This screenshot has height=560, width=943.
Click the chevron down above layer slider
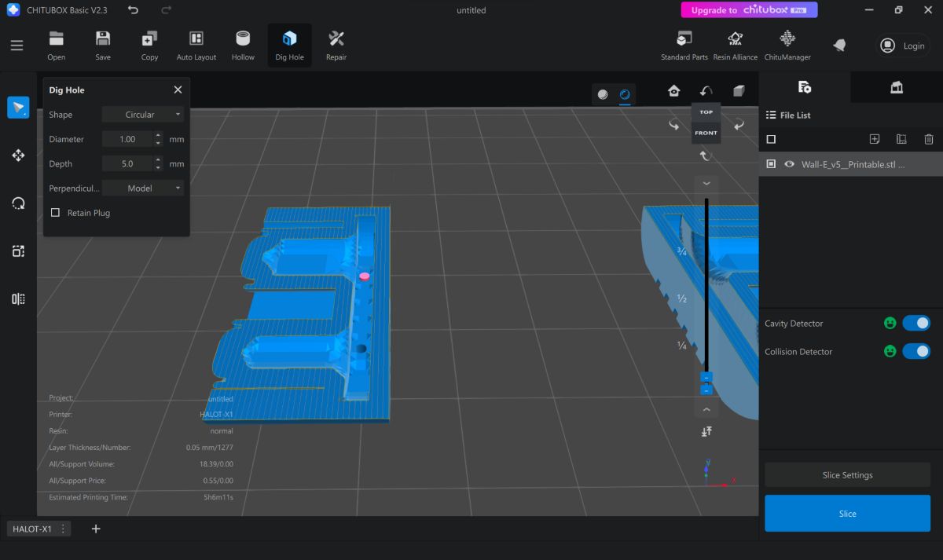click(x=706, y=183)
